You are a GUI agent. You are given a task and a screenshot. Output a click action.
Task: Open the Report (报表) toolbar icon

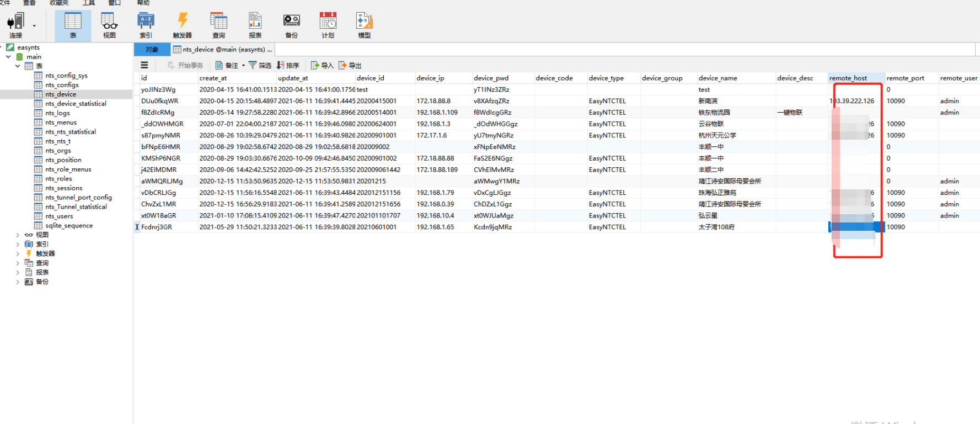click(255, 25)
